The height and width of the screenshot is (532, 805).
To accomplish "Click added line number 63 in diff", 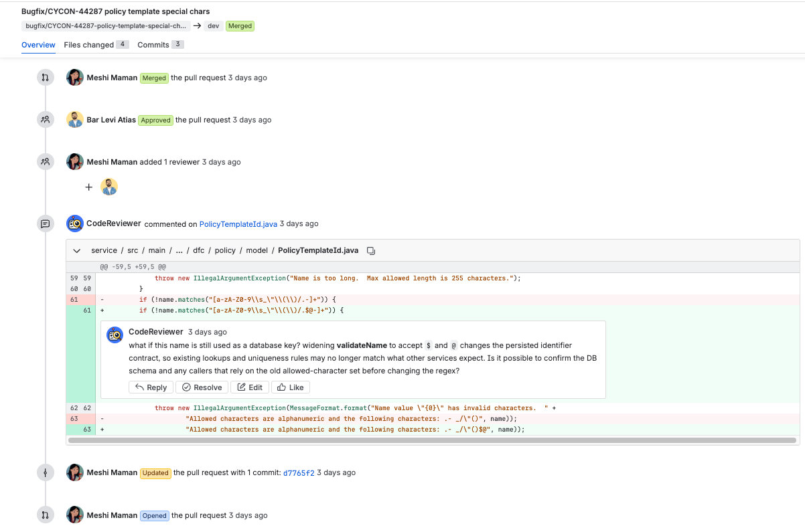I will coord(87,430).
